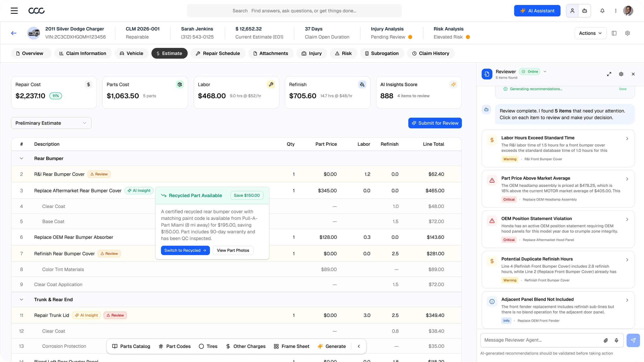This screenshot has height=362, width=644.
Task: Click the attachment paperclip icon
Action: pyautogui.click(x=606, y=340)
